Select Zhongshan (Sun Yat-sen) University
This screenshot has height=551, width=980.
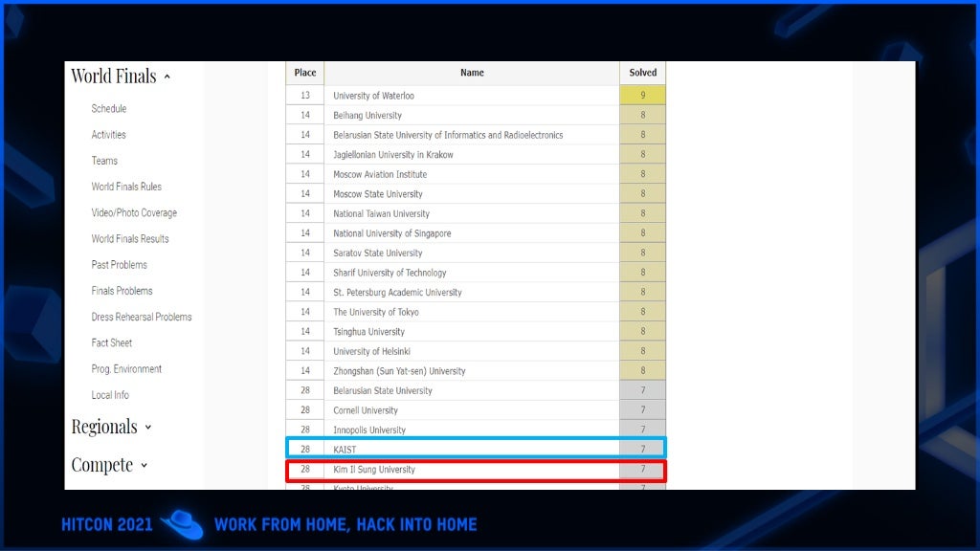399,371
